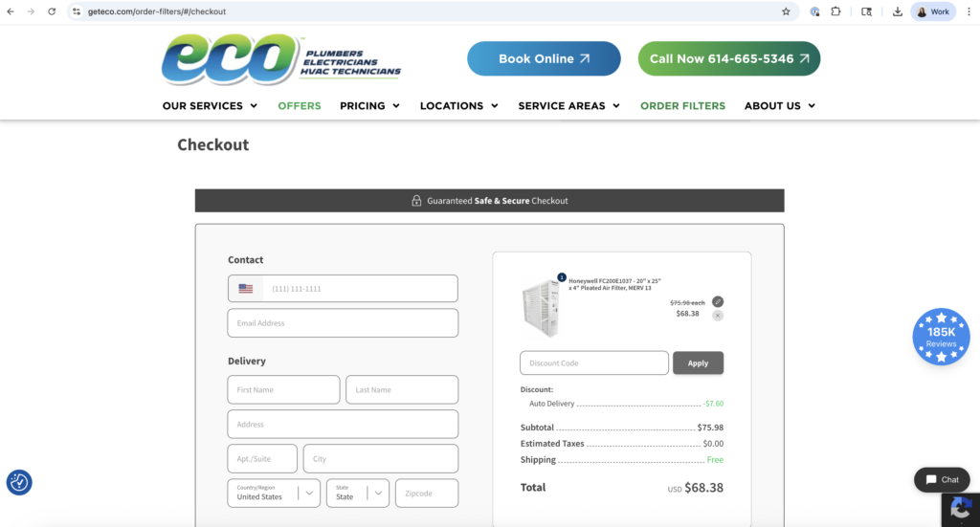Open the Order Filters page
Viewport: 980px width, 527px height.
pyautogui.click(x=682, y=106)
